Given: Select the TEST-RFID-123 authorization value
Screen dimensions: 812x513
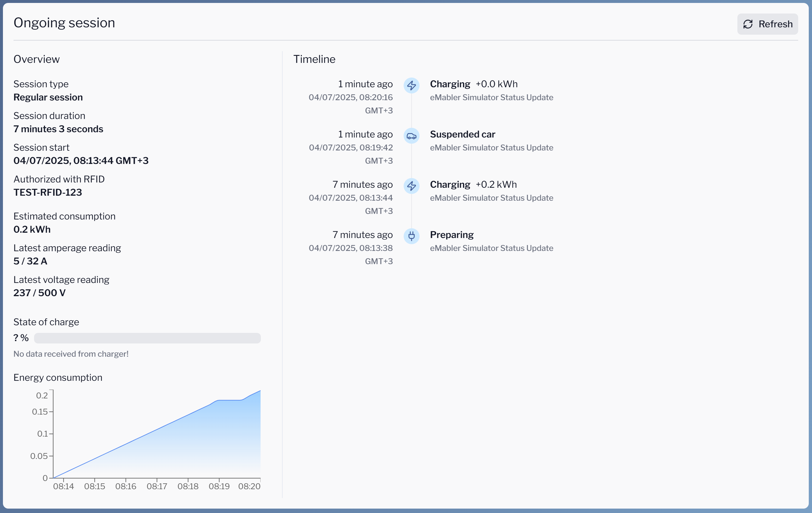Looking at the screenshot, I should point(48,192).
